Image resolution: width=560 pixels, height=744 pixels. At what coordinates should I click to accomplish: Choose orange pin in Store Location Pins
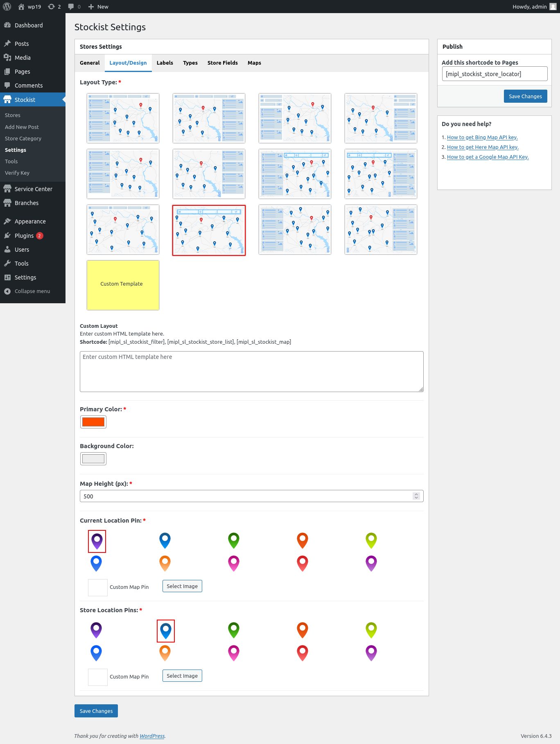165,653
